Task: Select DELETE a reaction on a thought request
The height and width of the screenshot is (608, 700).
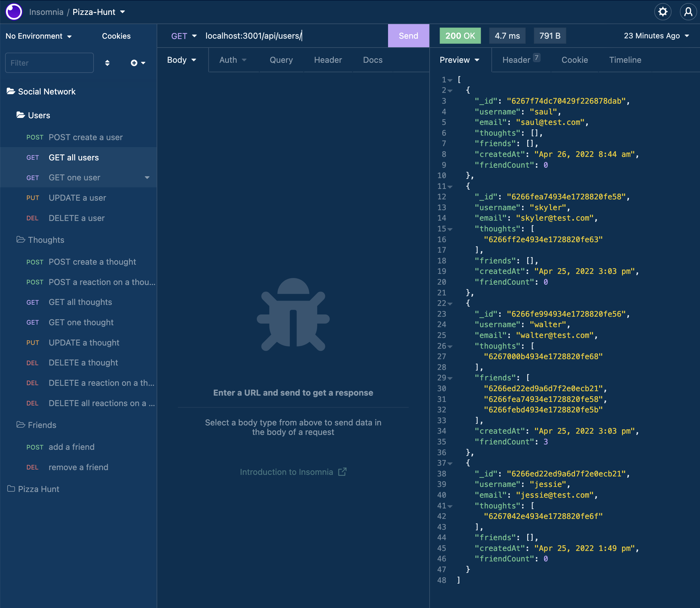Action: click(x=78, y=383)
